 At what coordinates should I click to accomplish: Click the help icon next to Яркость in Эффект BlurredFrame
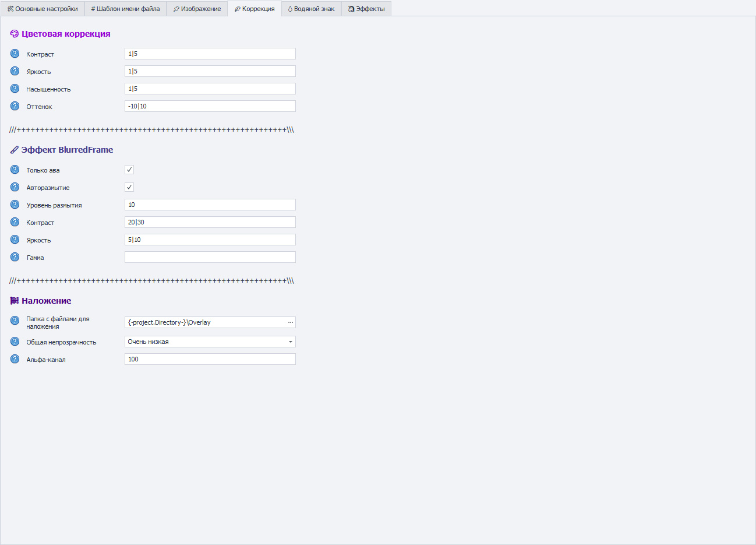[15, 240]
